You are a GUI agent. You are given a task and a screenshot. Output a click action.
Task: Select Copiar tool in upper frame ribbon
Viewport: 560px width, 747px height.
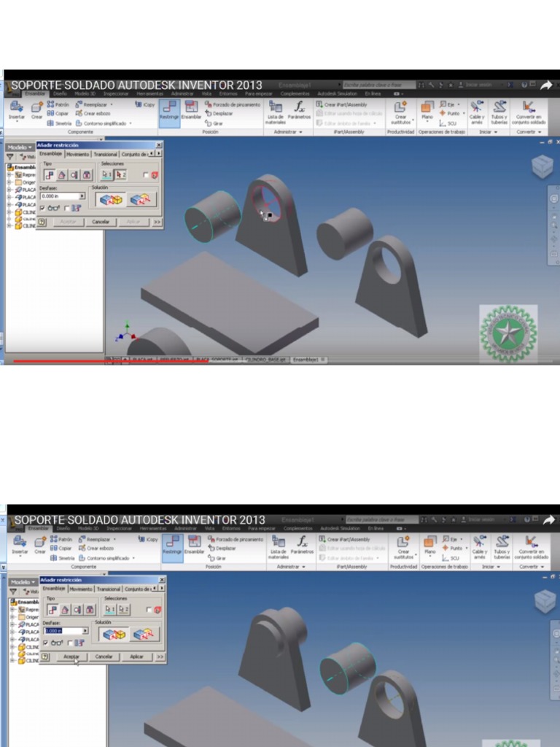57,113
